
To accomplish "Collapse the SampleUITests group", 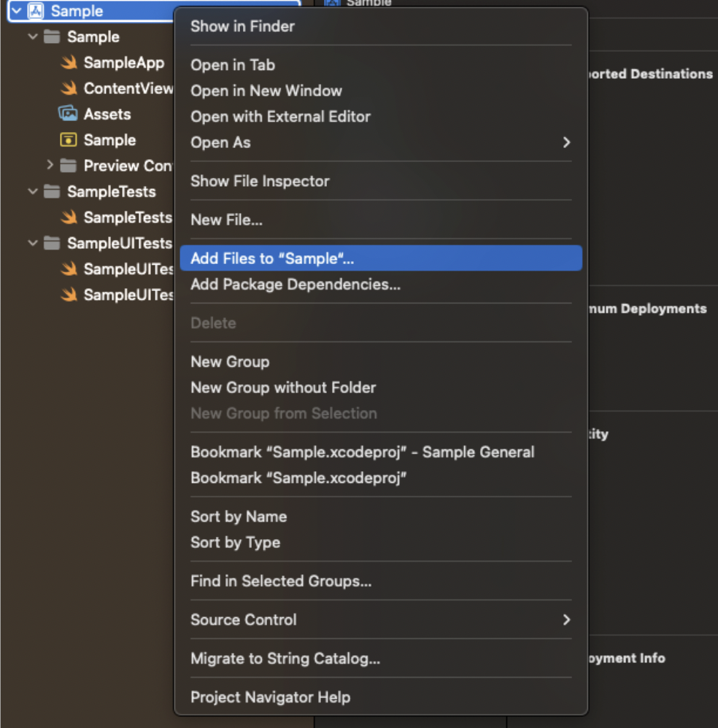I will [x=33, y=243].
